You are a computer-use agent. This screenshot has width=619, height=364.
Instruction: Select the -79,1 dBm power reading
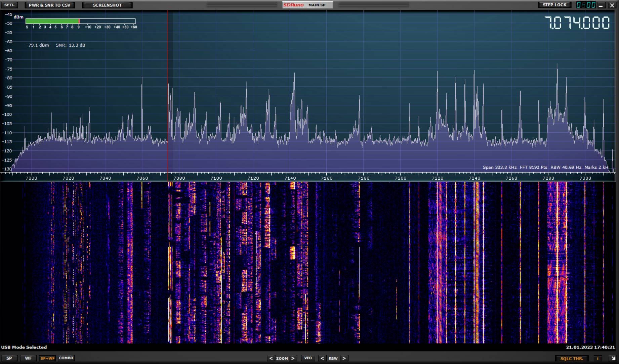pyautogui.click(x=38, y=45)
